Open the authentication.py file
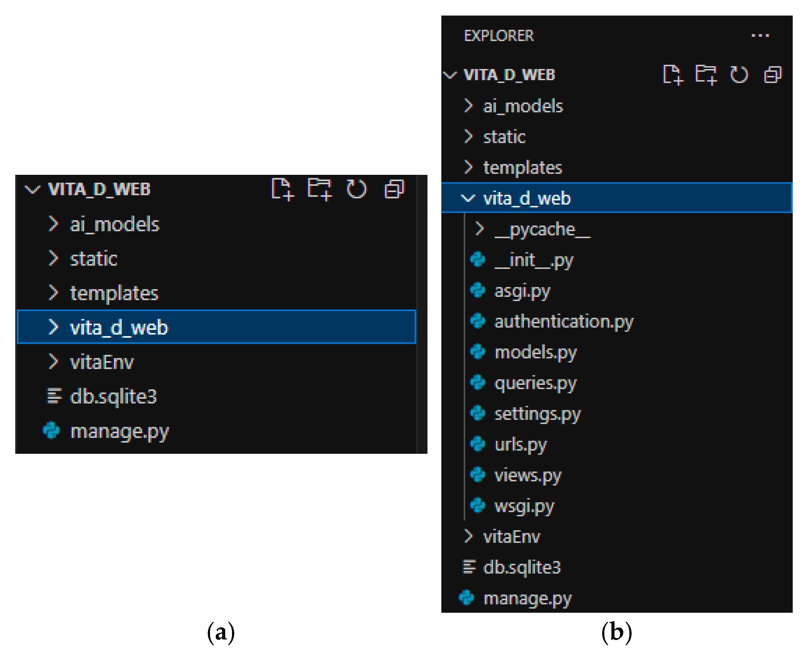This screenshot has width=812, height=655. [564, 322]
